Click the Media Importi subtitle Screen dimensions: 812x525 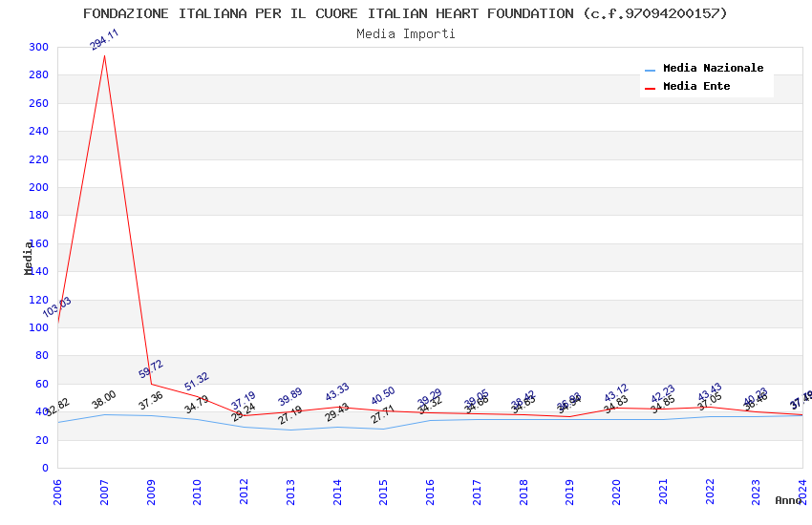click(x=406, y=34)
